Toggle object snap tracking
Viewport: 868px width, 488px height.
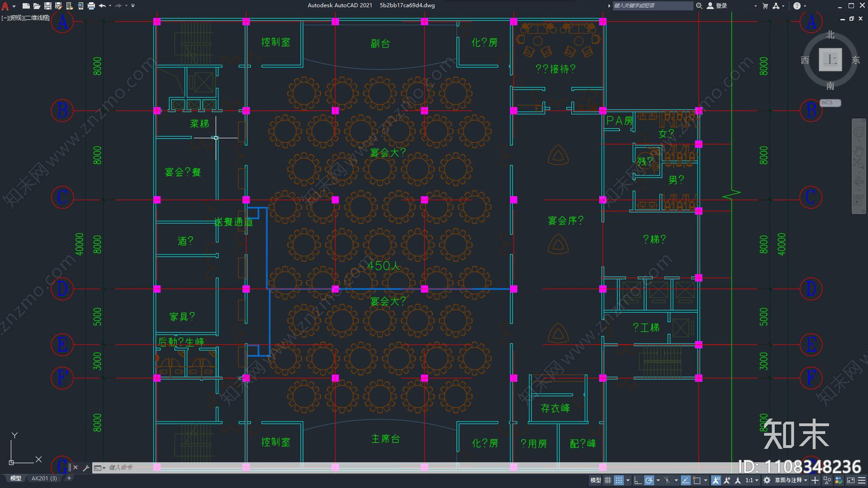686,480
